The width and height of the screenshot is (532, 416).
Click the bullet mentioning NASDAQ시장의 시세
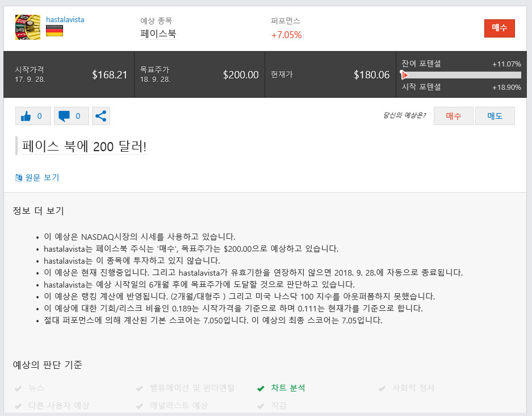(x=140, y=236)
